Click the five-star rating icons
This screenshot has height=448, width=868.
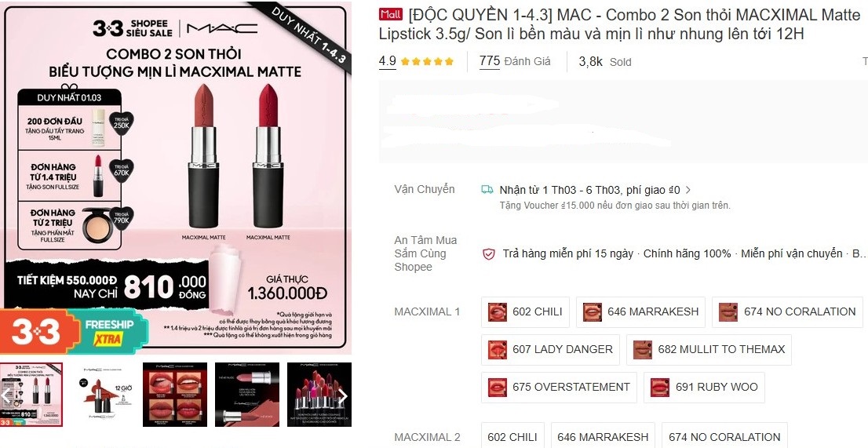(428, 61)
